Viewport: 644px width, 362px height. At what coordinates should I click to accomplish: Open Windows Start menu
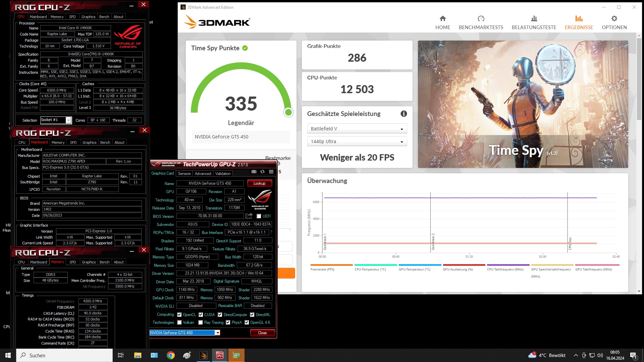coord(8,355)
